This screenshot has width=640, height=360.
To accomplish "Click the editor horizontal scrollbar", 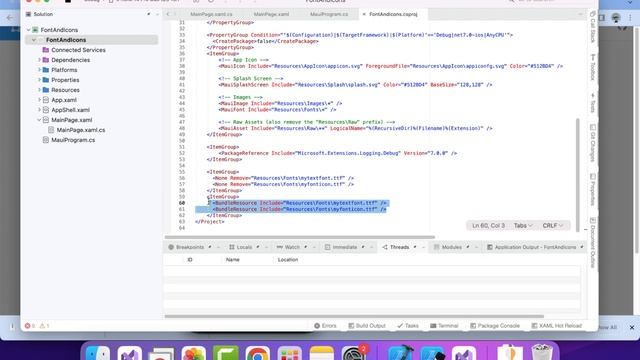I will click(x=300, y=237).
